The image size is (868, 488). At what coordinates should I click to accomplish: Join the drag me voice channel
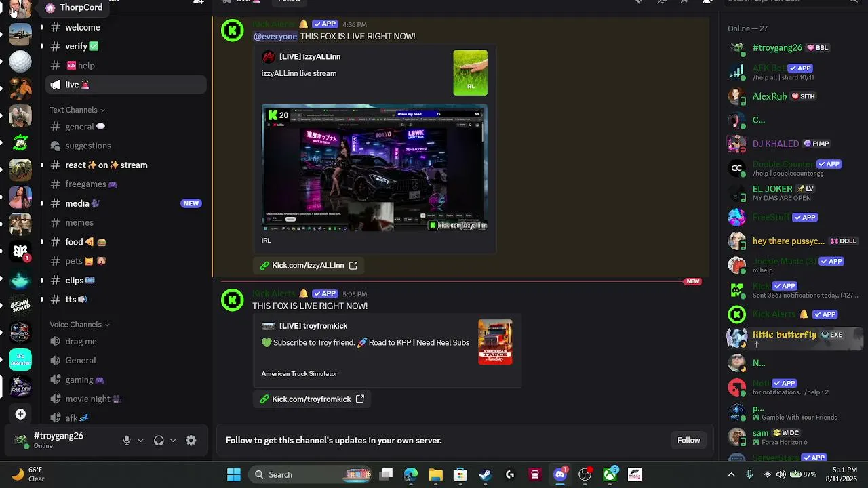coord(126,342)
